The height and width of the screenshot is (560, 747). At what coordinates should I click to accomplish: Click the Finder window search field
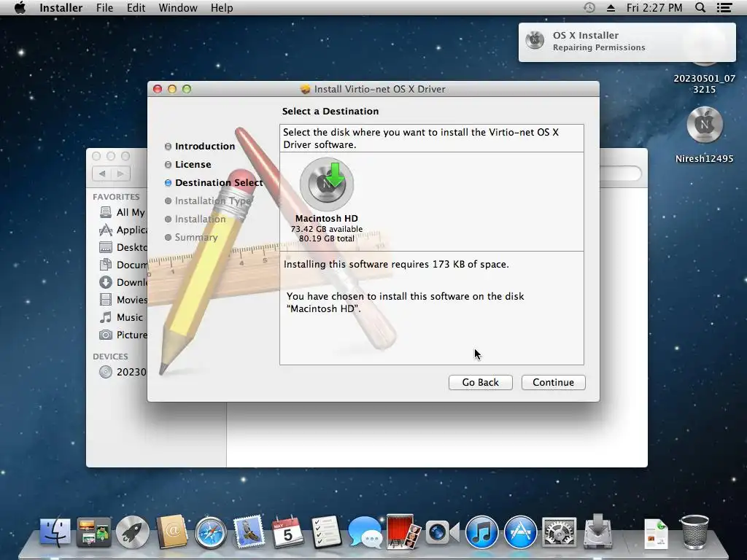click(x=620, y=174)
